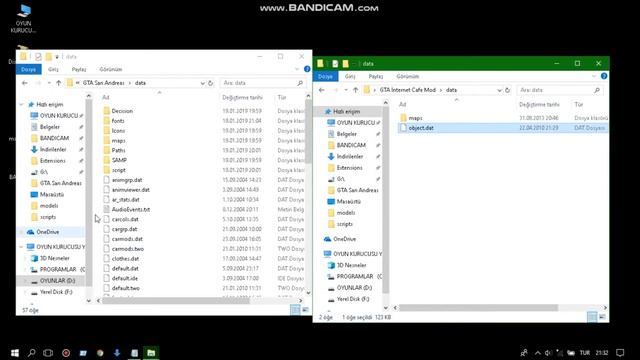Switch to details view in right window
This screenshot has height=360, width=640.
592,317
